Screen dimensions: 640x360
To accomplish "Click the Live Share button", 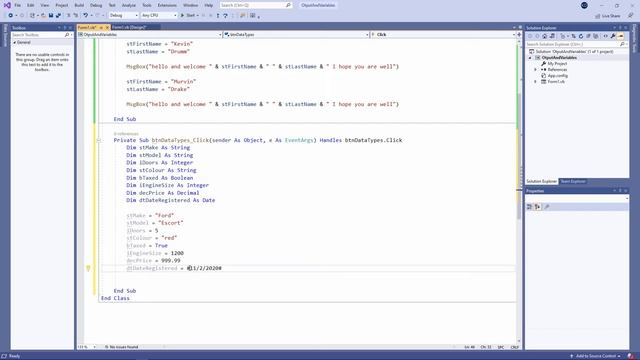I will pyautogui.click(x=608, y=16).
